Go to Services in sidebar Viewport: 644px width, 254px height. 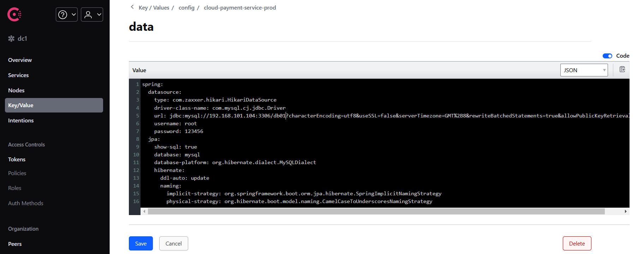[18, 75]
